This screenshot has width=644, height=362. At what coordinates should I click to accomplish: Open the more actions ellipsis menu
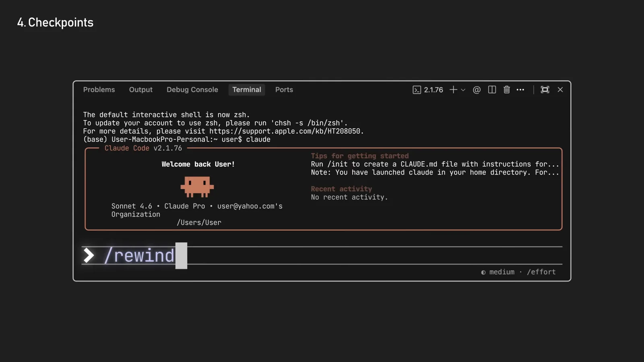(520, 90)
